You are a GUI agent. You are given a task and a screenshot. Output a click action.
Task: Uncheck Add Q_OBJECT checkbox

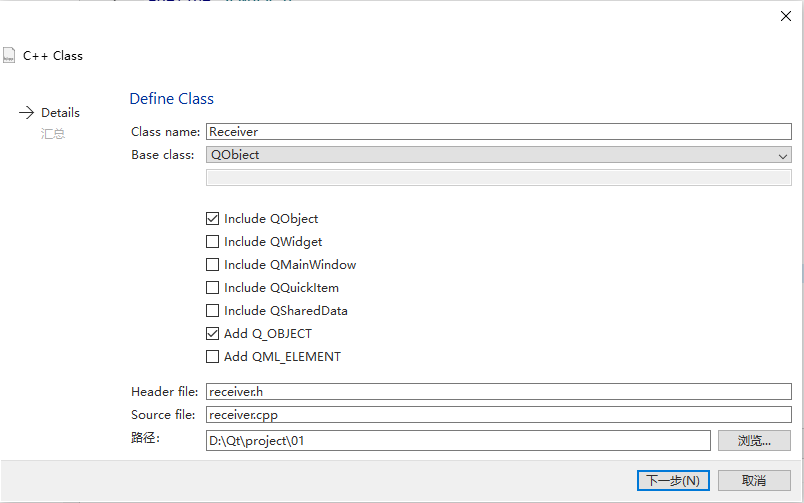coord(212,334)
